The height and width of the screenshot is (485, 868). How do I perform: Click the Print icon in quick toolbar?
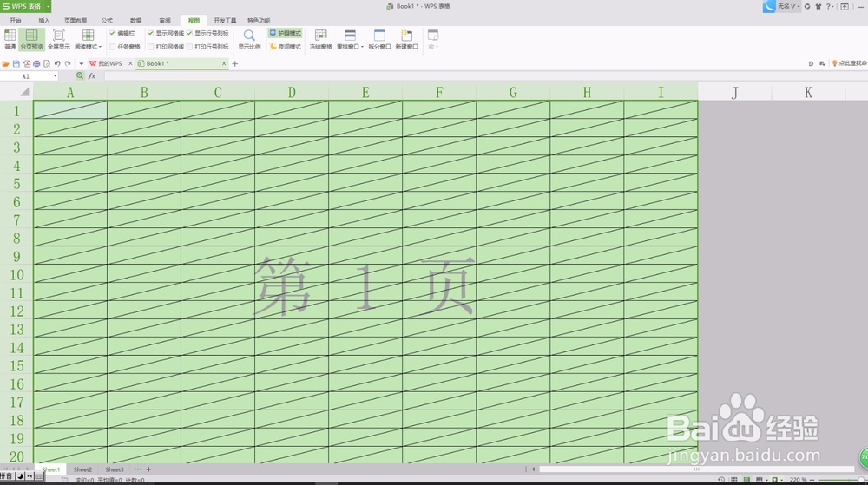(36, 63)
